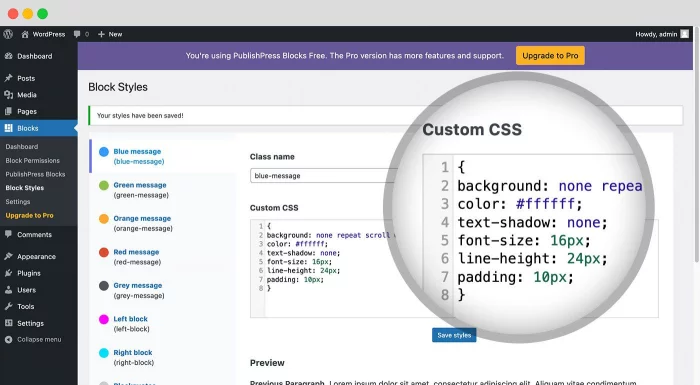Click the Blocks icon in sidebar
This screenshot has height=385, width=700.
pyautogui.click(x=8, y=128)
